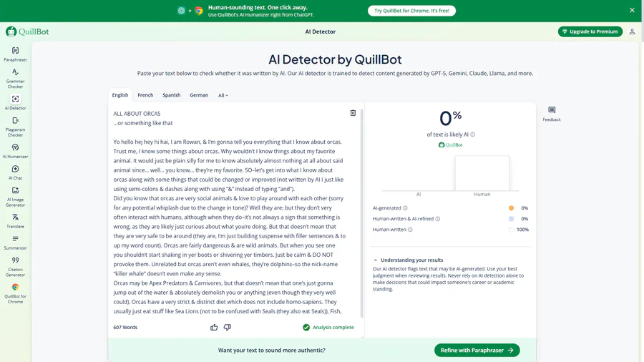The image size is (644, 362).
Task: Switch to the French language tab
Action: 145,95
